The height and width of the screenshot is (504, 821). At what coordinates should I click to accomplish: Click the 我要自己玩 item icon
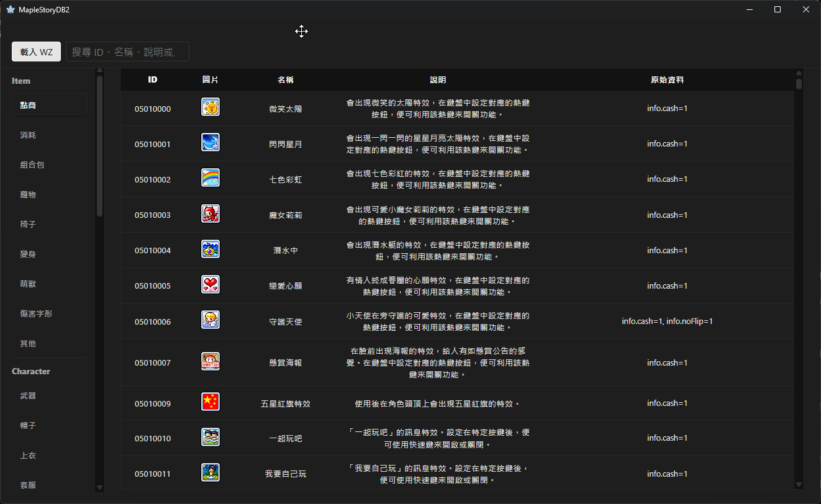pos(211,472)
